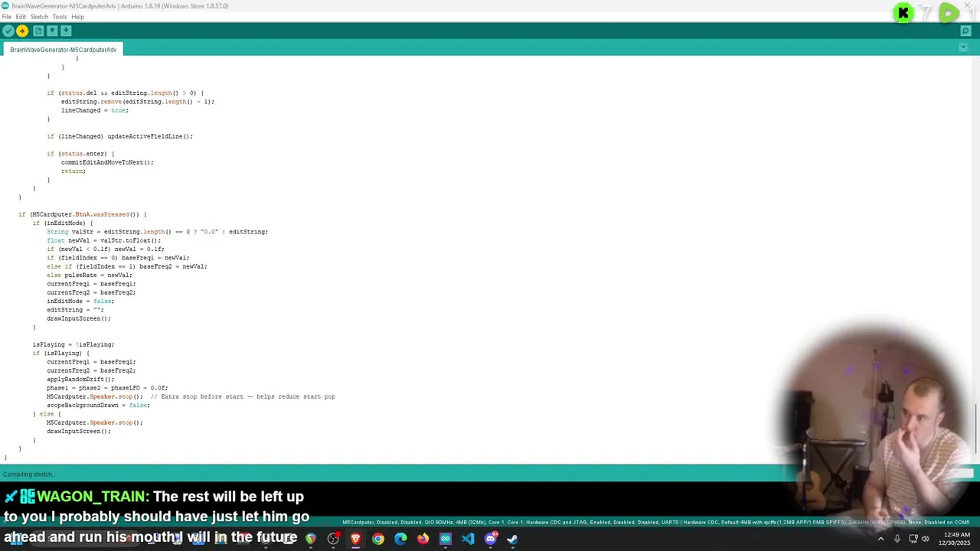Click the 'commitEditAndMoveToNext();' line
The image size is (980, 551).
107,162
